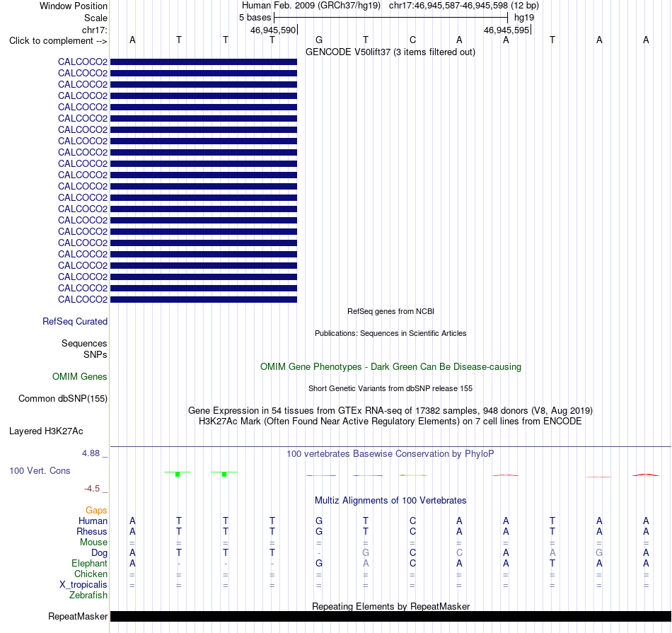
Task: Click the black RepeatMasker element bar
Action: pyautogui.click(x=390, y=616)
